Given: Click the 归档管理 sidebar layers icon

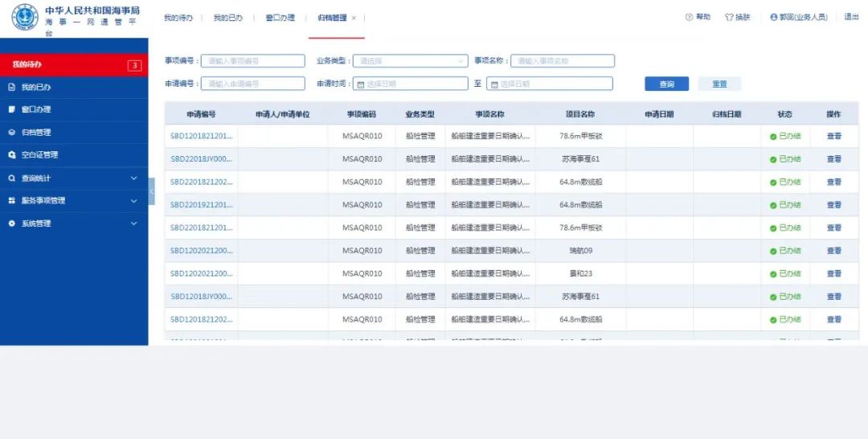Looking at the screenshot, I should 12,133.
